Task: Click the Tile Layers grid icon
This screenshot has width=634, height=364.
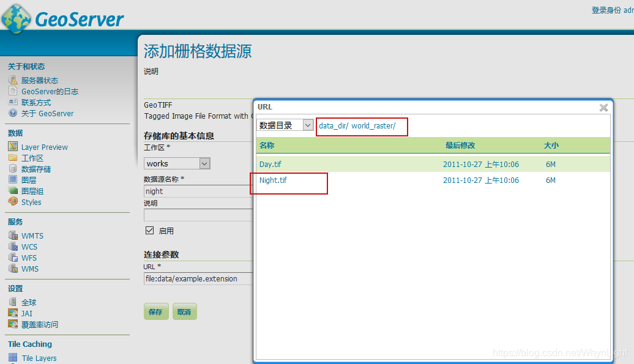Action: [13, 357]
